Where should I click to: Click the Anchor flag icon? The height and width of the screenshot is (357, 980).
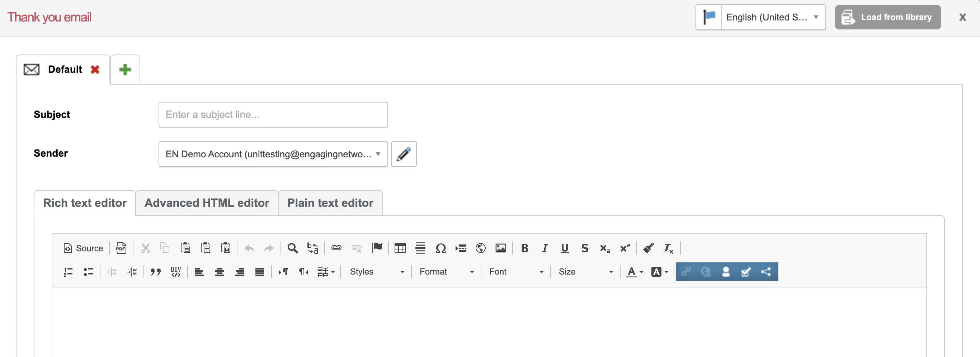point(377,248)
